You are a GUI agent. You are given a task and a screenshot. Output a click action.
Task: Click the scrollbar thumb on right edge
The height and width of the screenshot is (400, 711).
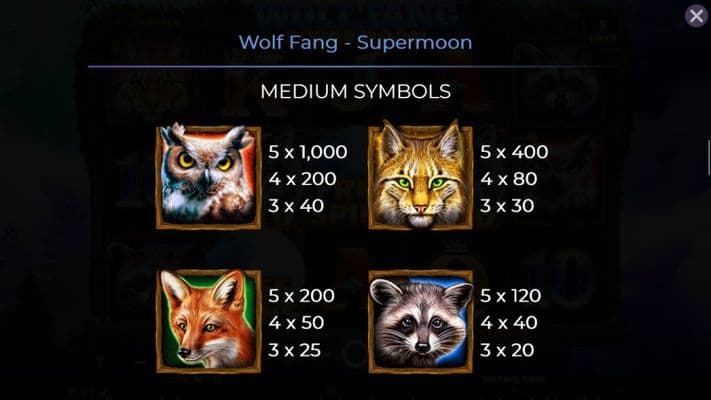point(709,157)
